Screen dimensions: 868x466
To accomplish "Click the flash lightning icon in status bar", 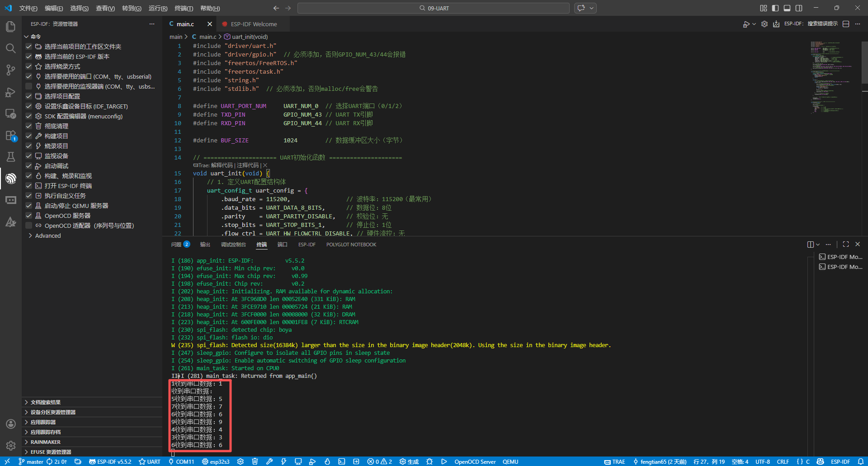I will click(x=284, y=461).
